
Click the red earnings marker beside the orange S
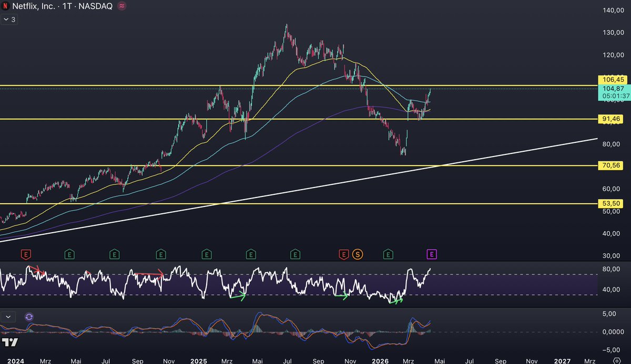pos(343,254)
